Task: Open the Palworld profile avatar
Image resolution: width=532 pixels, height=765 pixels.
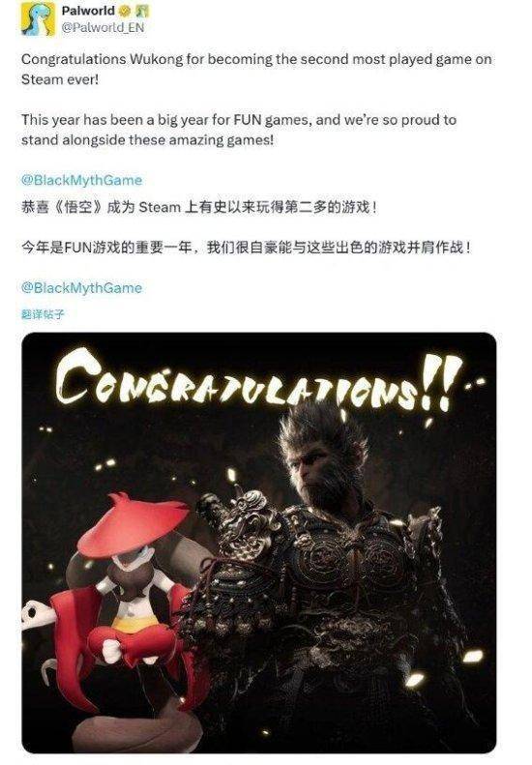Action: point(37,18)
